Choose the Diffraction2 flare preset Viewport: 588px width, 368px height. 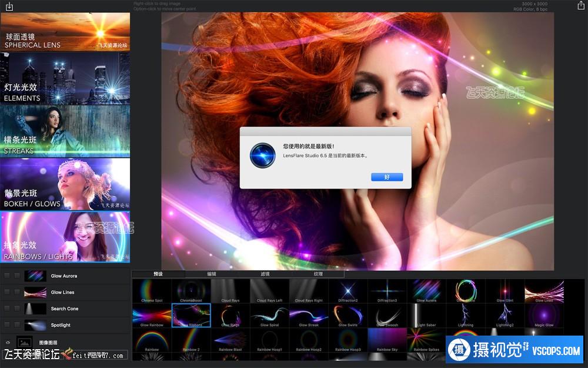click(348, 290)
